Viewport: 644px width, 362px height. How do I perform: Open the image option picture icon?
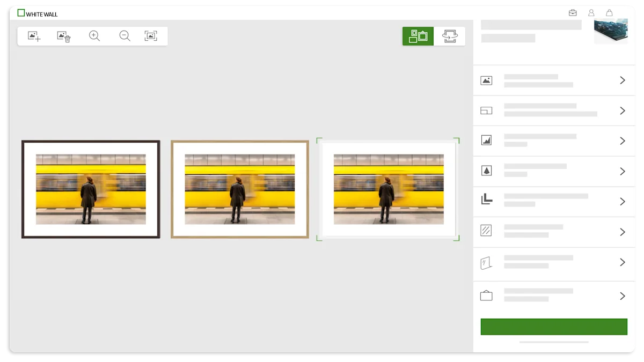tap(486, 80)
